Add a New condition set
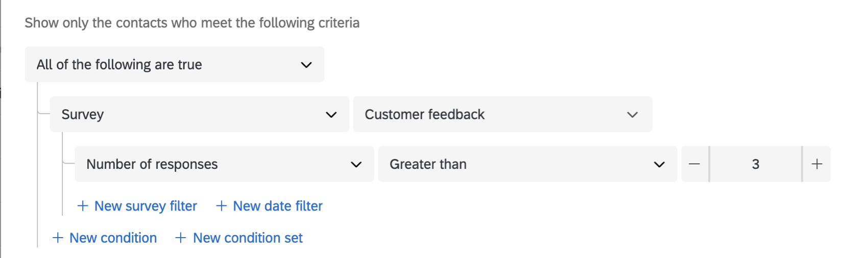 [x=248, y=238]
